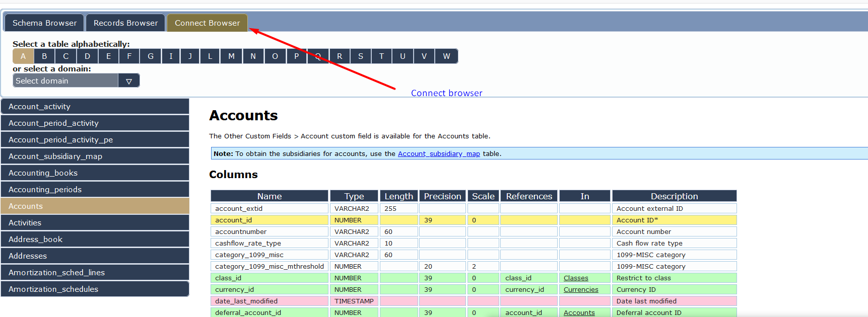Click the account_extid cell
The height and width of the screenshot is (317, 868).
coord(270,208)
